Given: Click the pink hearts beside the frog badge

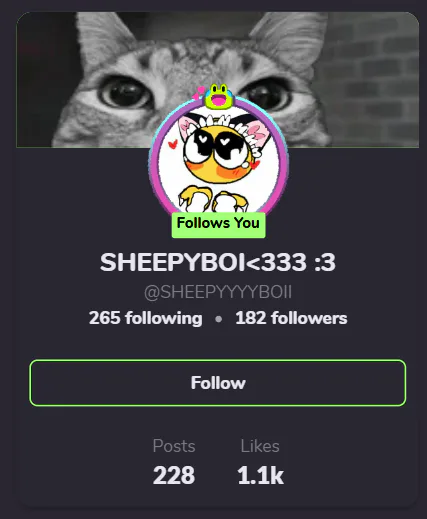Looking at the screenshot, I should tap(199, 93).
